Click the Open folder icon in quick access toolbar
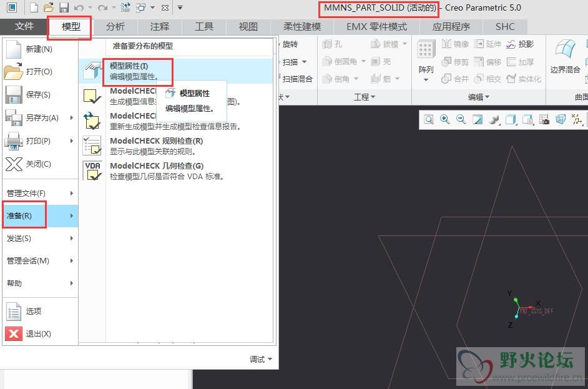This screenshot has width=588, height=389. point(48,7)
